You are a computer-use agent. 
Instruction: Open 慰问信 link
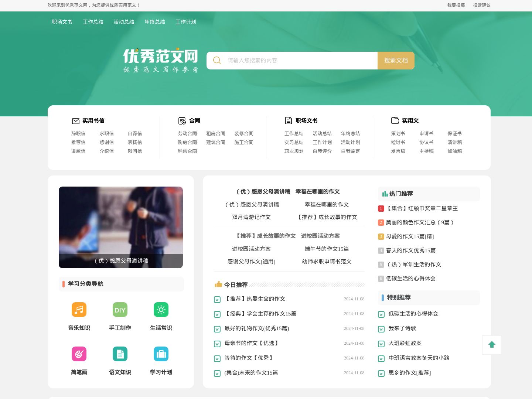tap(135, 151)
